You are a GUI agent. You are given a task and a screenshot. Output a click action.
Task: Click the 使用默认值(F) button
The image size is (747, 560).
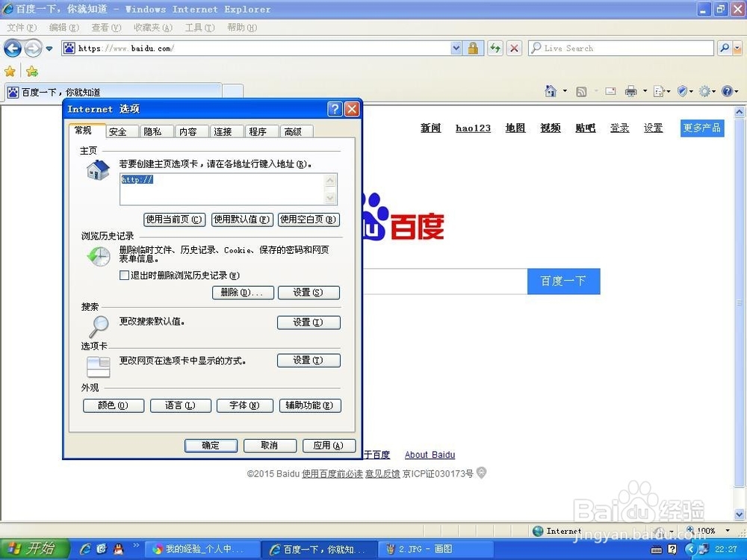[242, 220]
